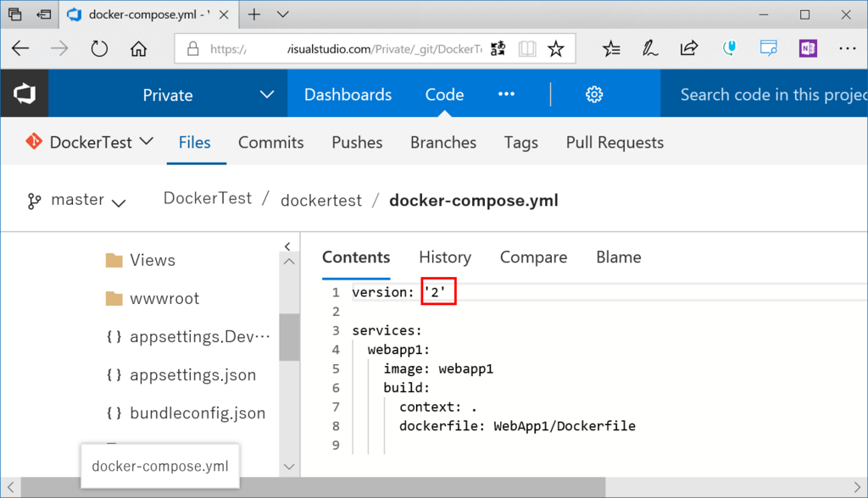Open the Blame tab

(618, 257)
